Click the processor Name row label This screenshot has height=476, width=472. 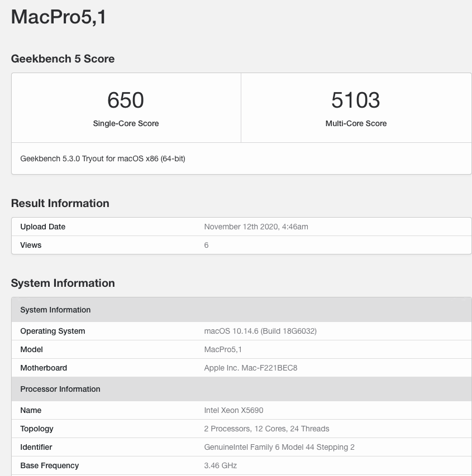coord(31,410)
